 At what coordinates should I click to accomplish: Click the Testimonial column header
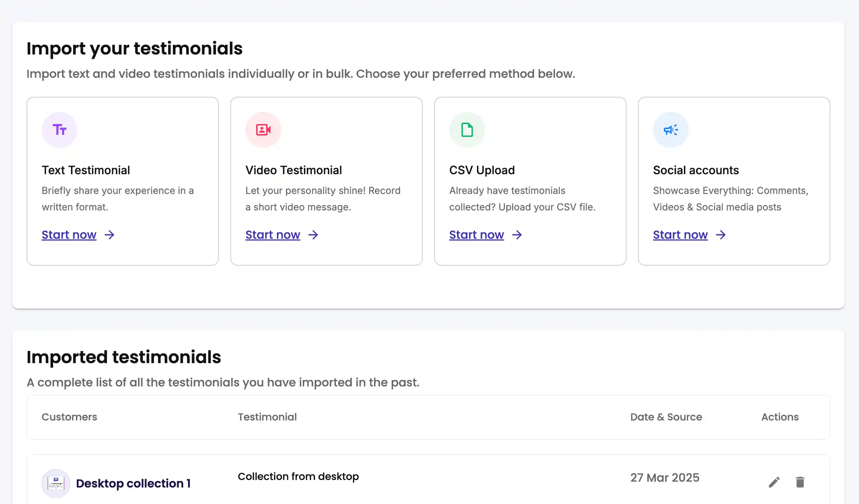point(267,417)
